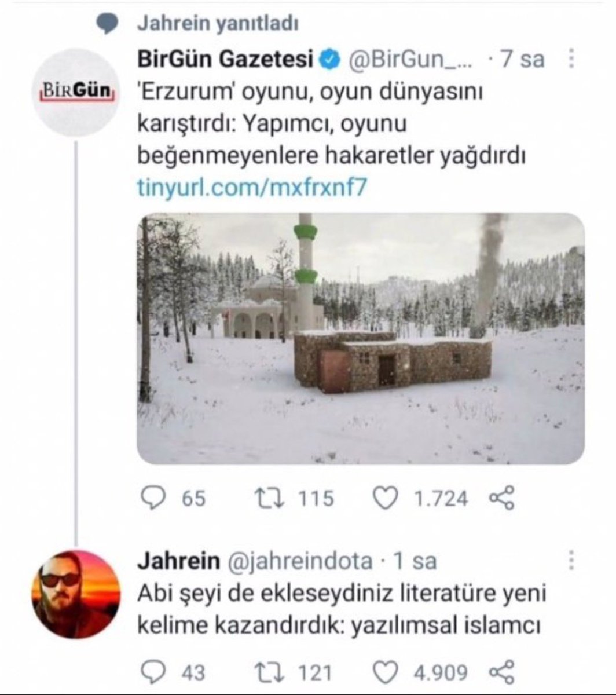Image resolution: width=616 pixels, height=695 pixels.
Task: Like the BirGün Gazetesi tweet
Action: click(384, 498)
